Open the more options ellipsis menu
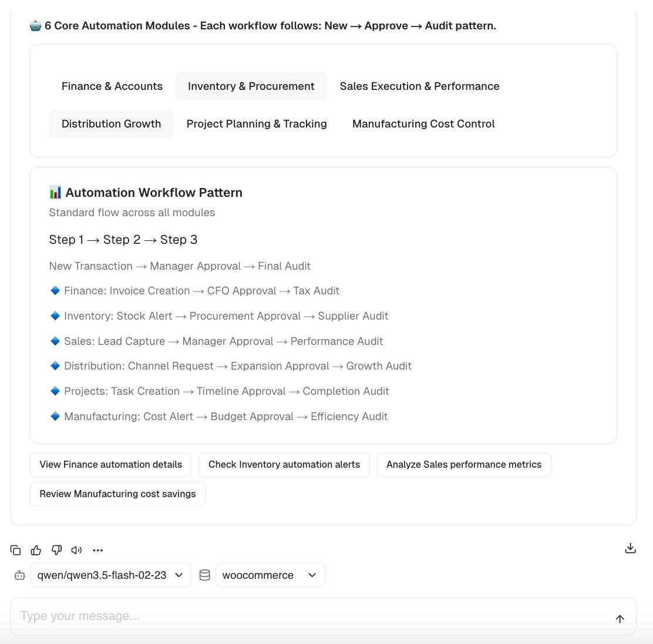Viewport: 653px width, 644px height. click(x=97, y=550)
